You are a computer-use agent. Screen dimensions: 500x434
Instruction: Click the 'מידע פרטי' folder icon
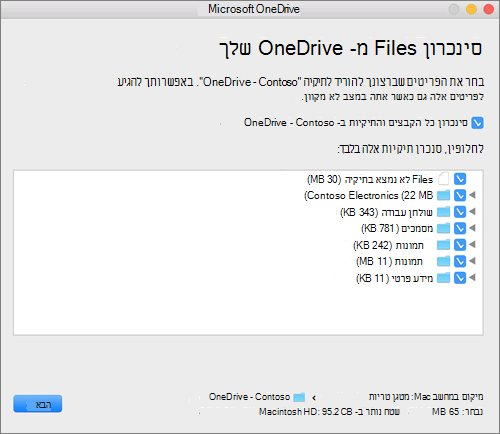(444, 277)
